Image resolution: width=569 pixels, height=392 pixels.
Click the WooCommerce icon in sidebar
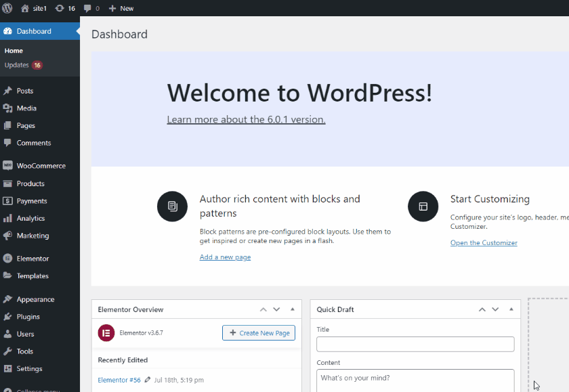[7, 165]
